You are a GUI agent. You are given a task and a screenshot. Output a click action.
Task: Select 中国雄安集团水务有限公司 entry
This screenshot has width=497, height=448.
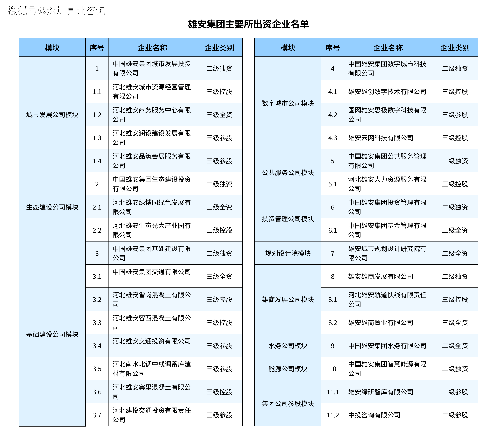[x=387, y=346]
